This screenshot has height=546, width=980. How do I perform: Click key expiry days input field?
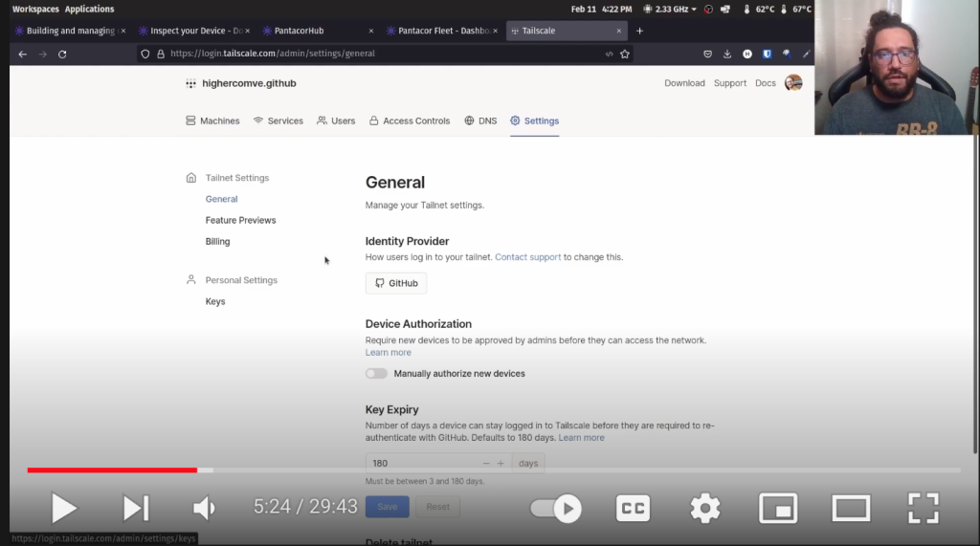423,464
